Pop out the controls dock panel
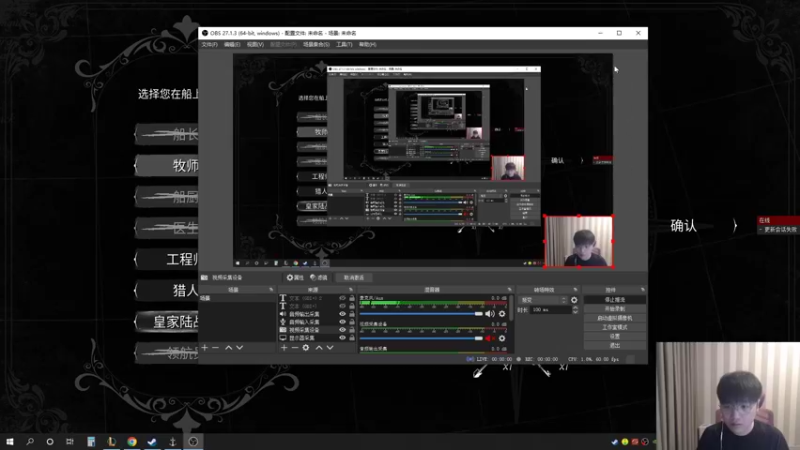The image size is (800, 450). coord(642,290)
